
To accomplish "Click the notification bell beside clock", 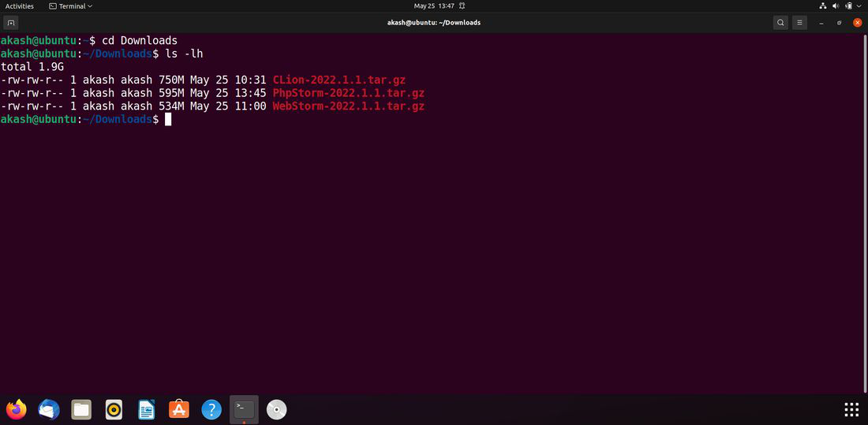I will [462, 6].
